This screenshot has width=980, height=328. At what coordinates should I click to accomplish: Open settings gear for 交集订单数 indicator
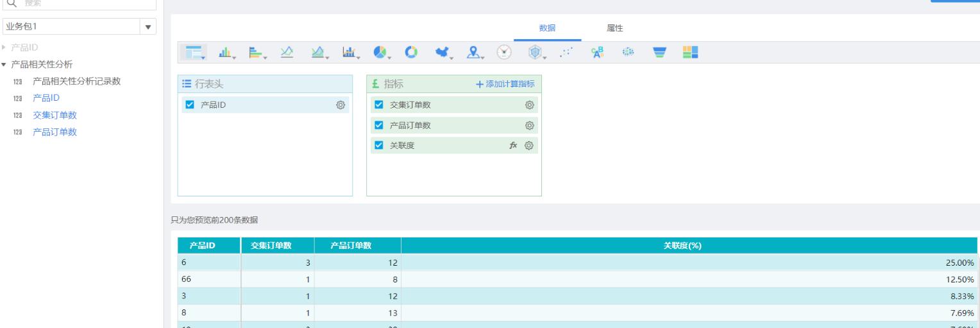(530, 105)
